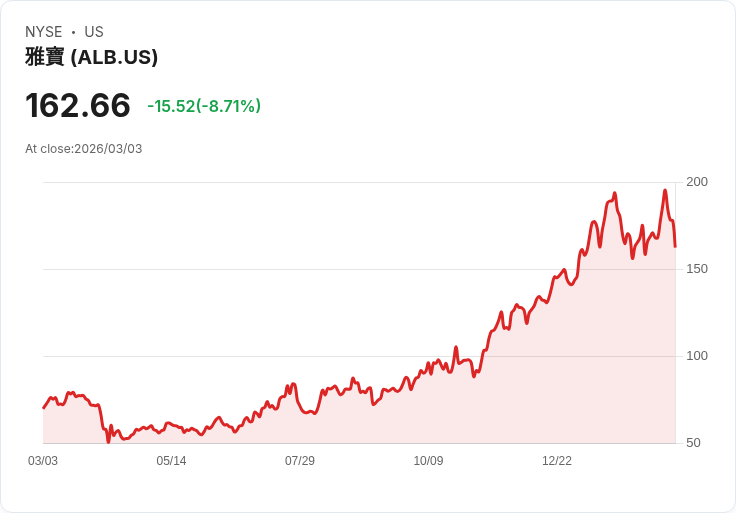This screenshot has width=736, height=513.
Task: Click the ALB.US ticker symbol
Action: coord(114,57)
